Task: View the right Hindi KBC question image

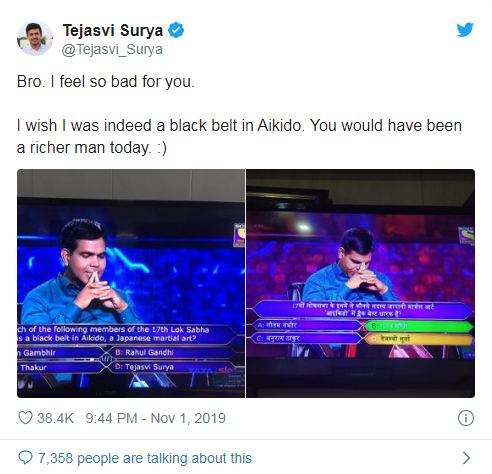Action: pos(361,283)
